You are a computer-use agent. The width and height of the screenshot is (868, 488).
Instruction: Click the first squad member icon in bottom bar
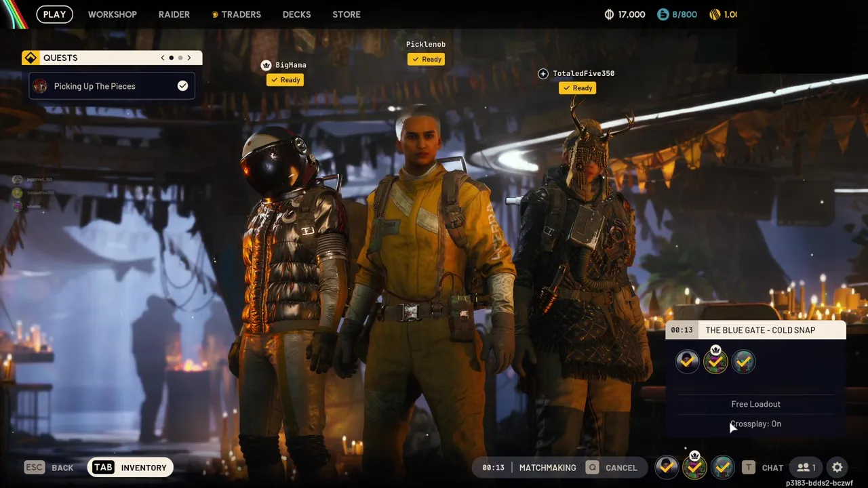click(x=667, y=467)
